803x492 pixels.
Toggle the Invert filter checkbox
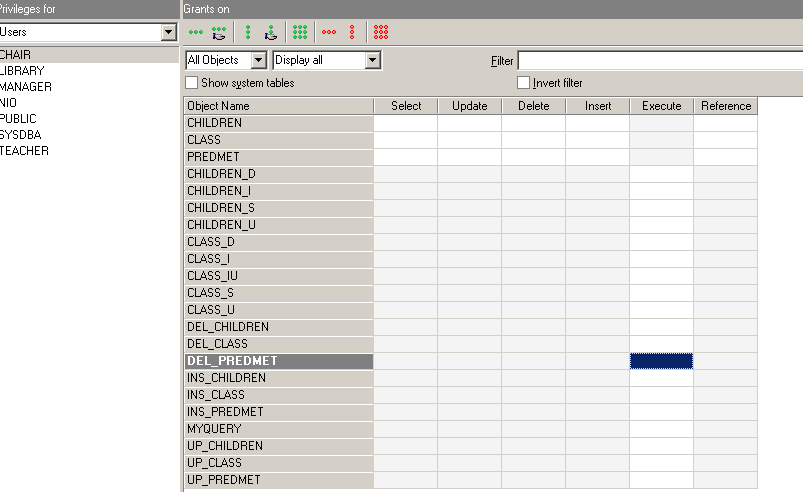tap(523, 82)
